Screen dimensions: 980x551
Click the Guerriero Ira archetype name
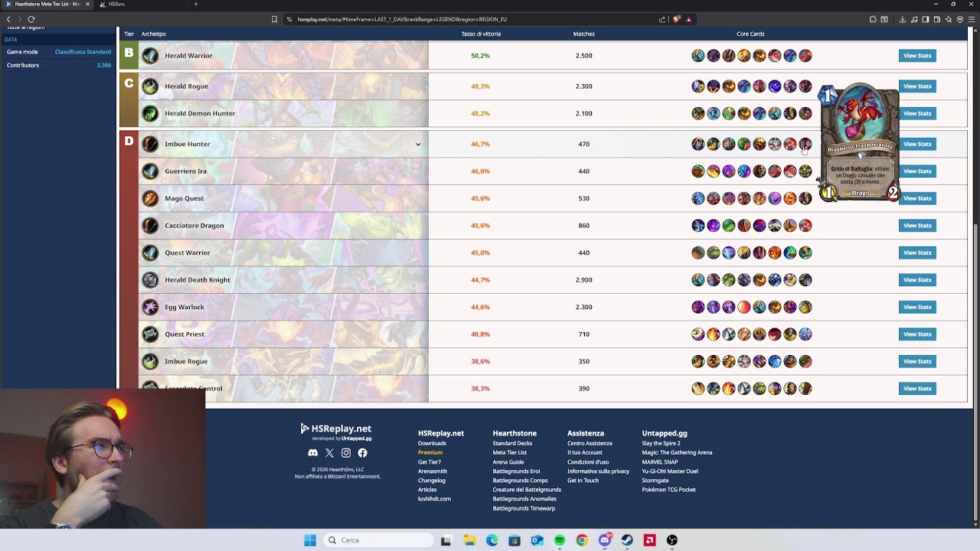pyautogui.click(x=185, y=171)
